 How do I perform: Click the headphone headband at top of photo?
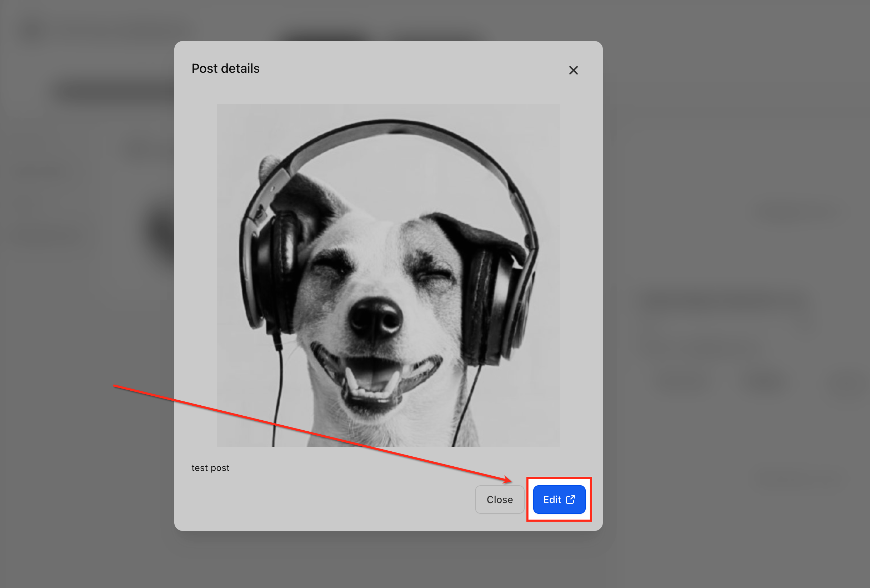389,126
